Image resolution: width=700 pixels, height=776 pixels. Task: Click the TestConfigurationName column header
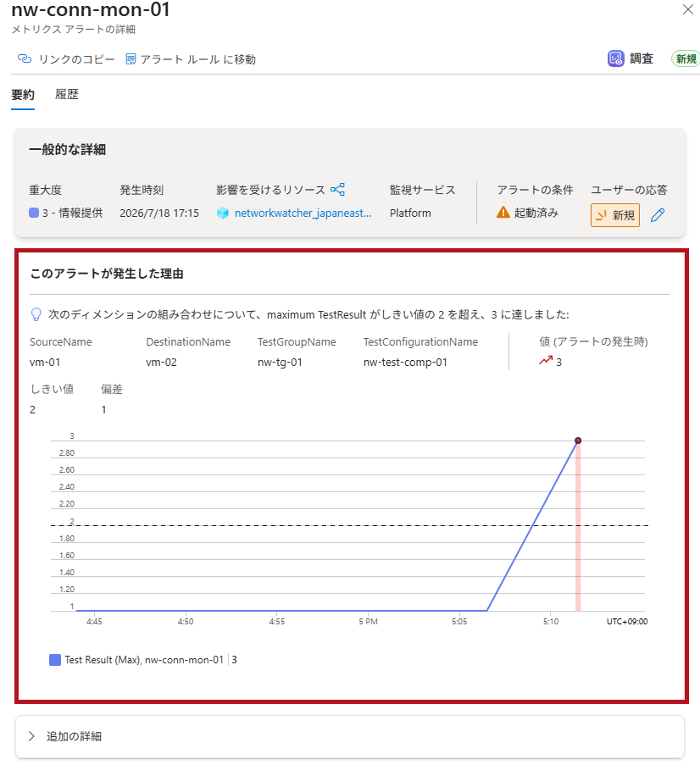(421, 342)
